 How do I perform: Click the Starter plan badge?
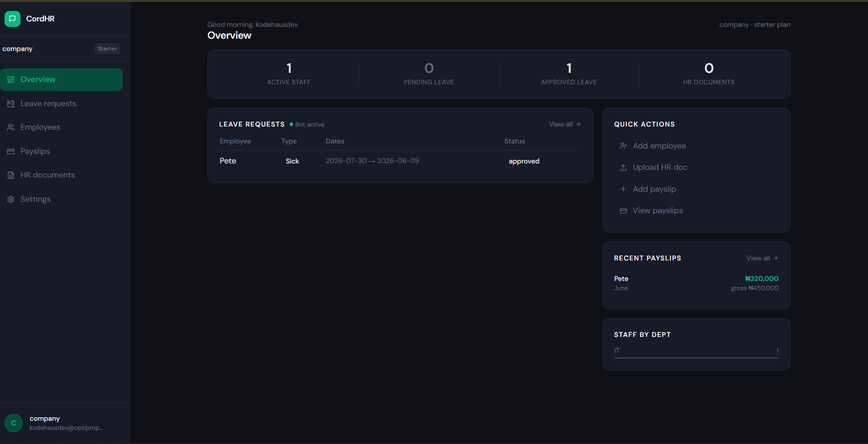point(107,49)
